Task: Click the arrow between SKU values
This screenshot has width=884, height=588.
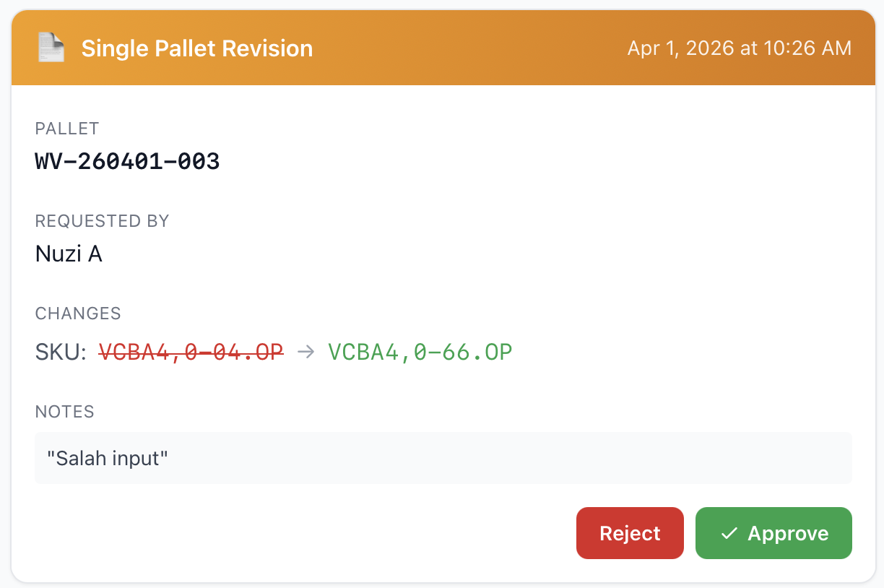Action: coord(305,353)
